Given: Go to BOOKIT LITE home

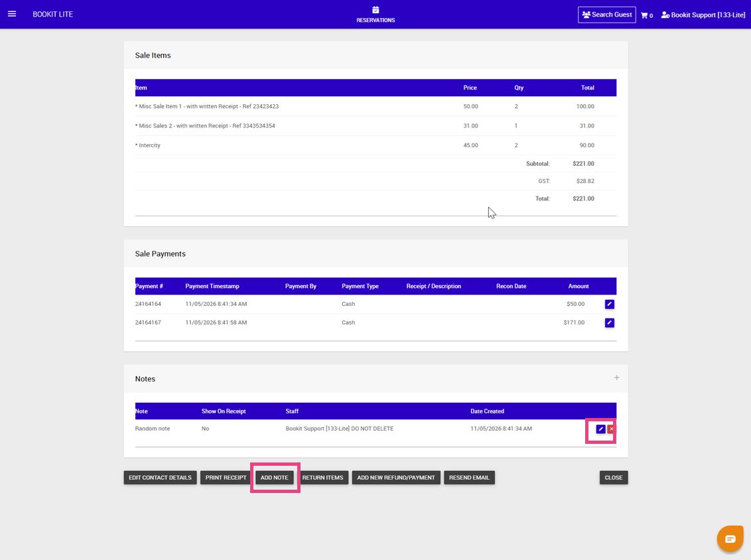Looking at the screenshot, I should [x=52, y=15].
